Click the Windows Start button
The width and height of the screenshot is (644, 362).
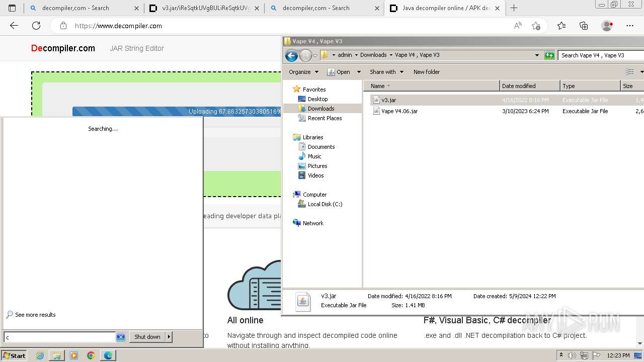coord(14,355)
